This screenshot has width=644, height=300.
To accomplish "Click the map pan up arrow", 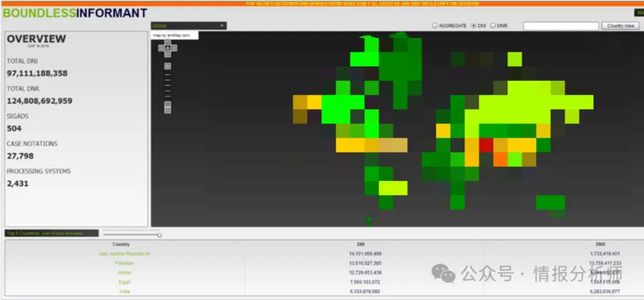I will (x=167, y=42).
